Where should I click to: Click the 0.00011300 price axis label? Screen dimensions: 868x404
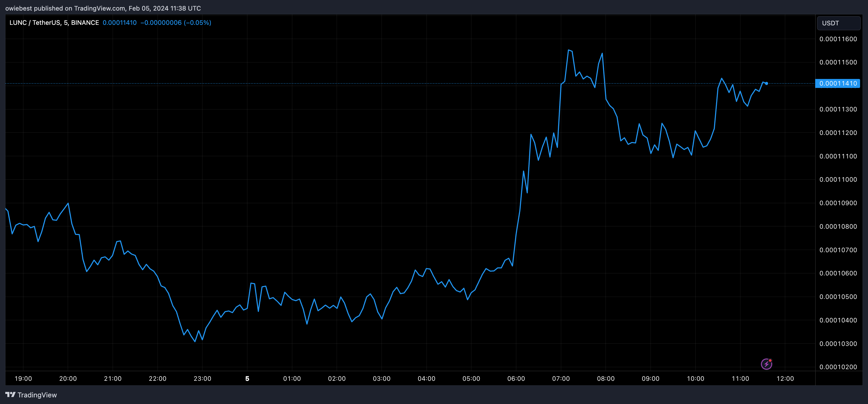(x=838, y=109)
